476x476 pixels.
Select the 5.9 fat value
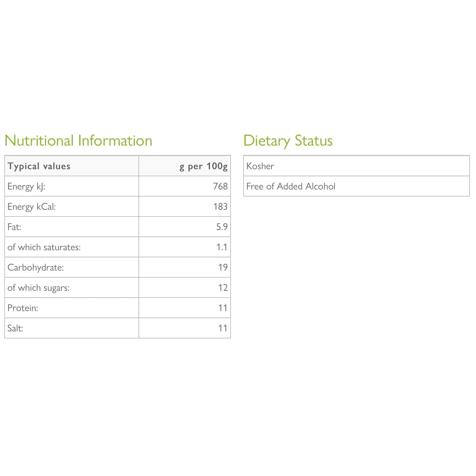[222, 227]
